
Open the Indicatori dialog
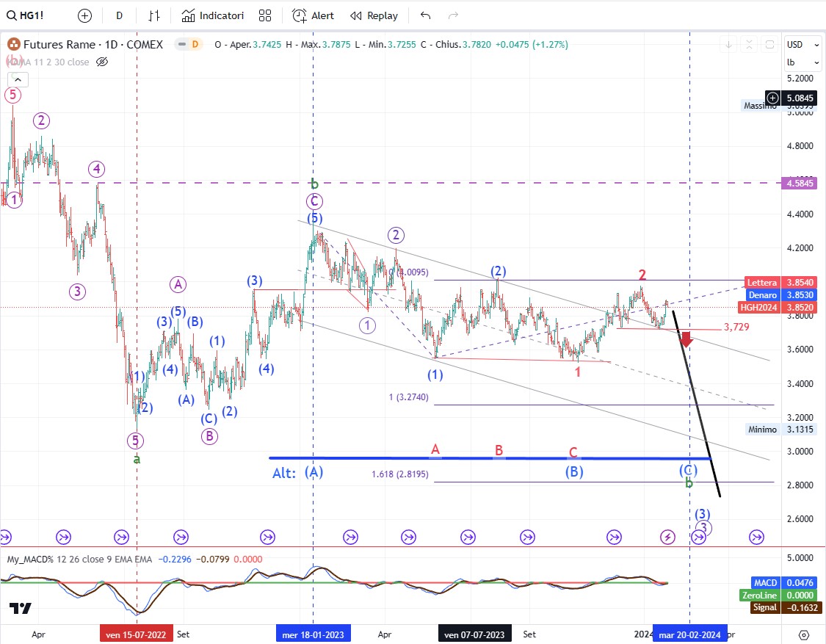tap(213, 16)
